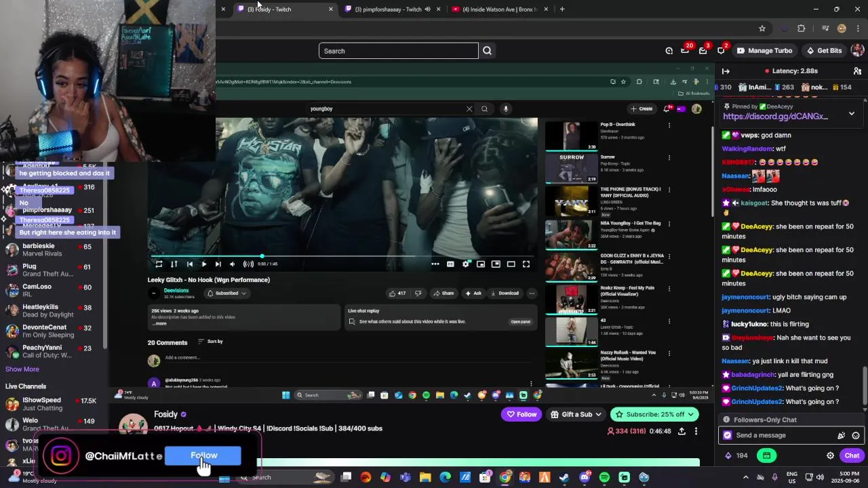
Task: Open chat community users list icon
Action: tap(857, 71)
